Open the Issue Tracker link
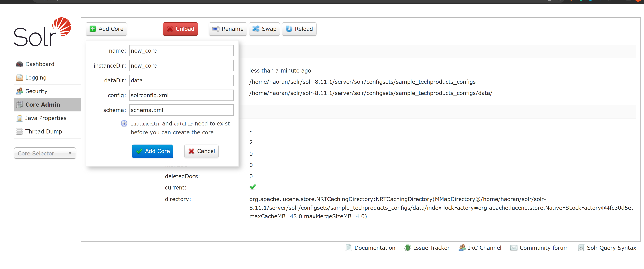Image resolution: width=644 pixels, height=269 pixels. pyautogui.click(x=431, y=248)
